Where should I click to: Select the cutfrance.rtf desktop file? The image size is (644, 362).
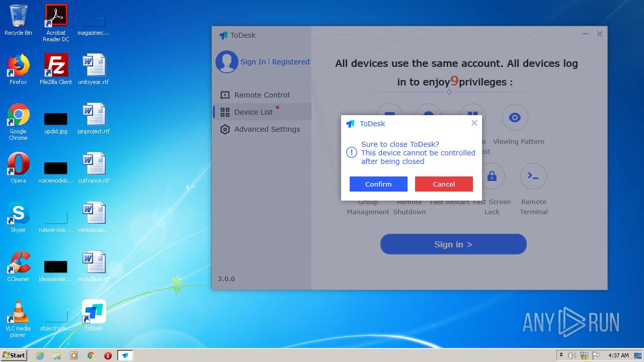tap(94, 168)
